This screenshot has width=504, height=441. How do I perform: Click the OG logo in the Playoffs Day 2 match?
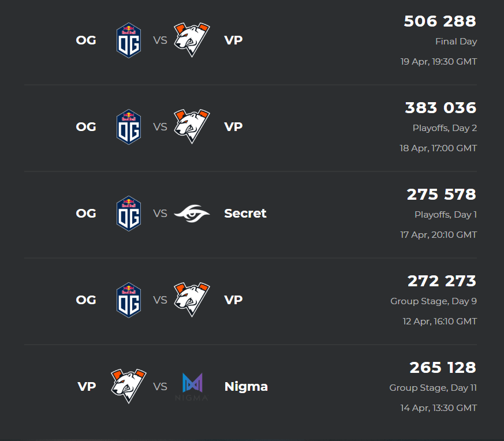[x=129, y=126]
